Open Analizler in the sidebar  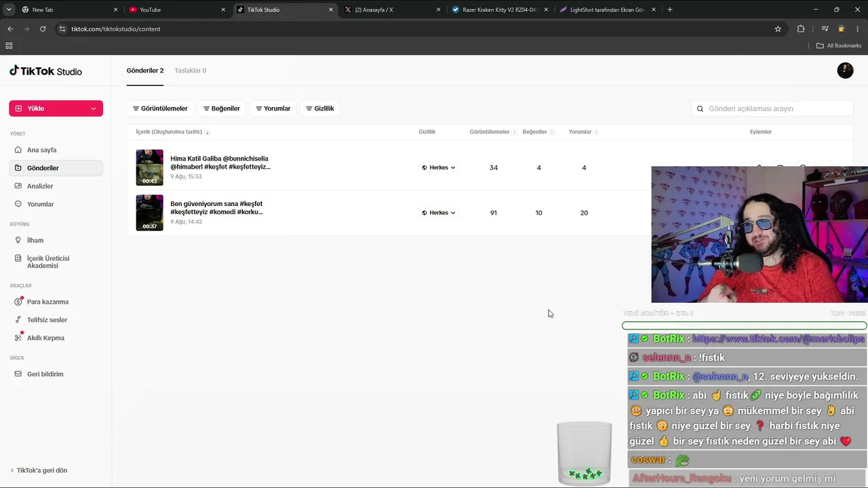click(56, 186)
